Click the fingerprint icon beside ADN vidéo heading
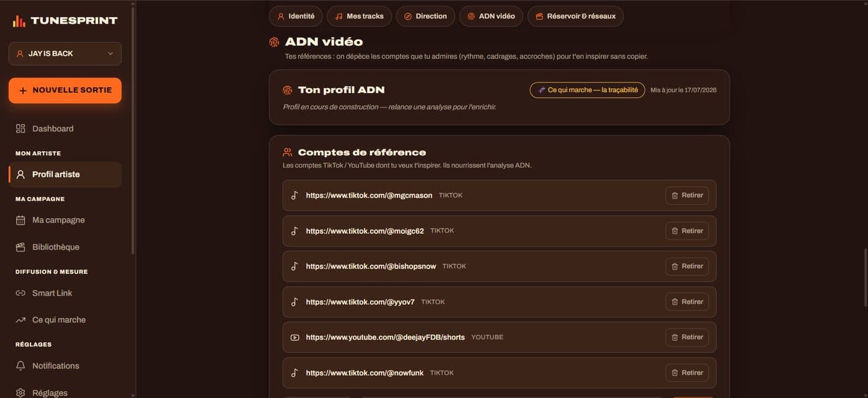This screenshot has width=868, height=398. 274,42
